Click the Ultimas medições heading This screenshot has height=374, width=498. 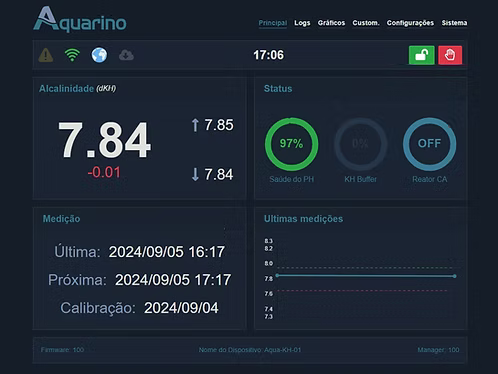coord(303,219)
